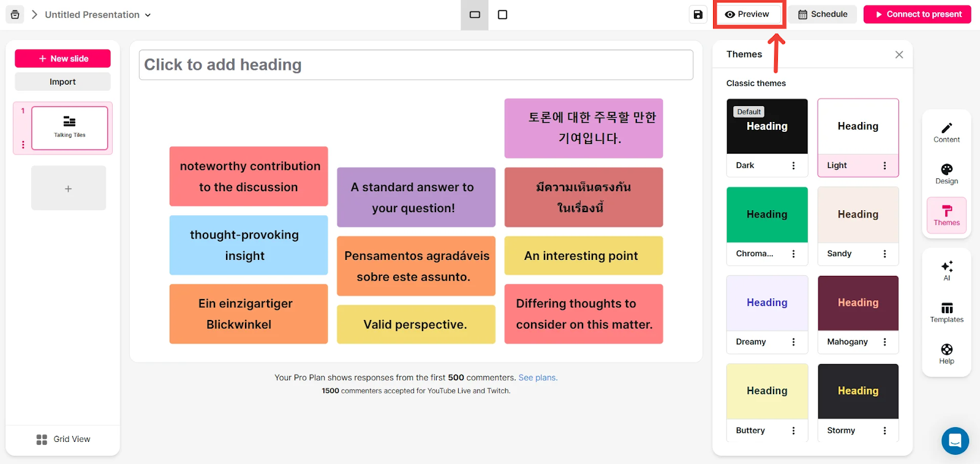980x464 pixels.
Task: Open the AI sparkle tool
Action: (947, 270)
